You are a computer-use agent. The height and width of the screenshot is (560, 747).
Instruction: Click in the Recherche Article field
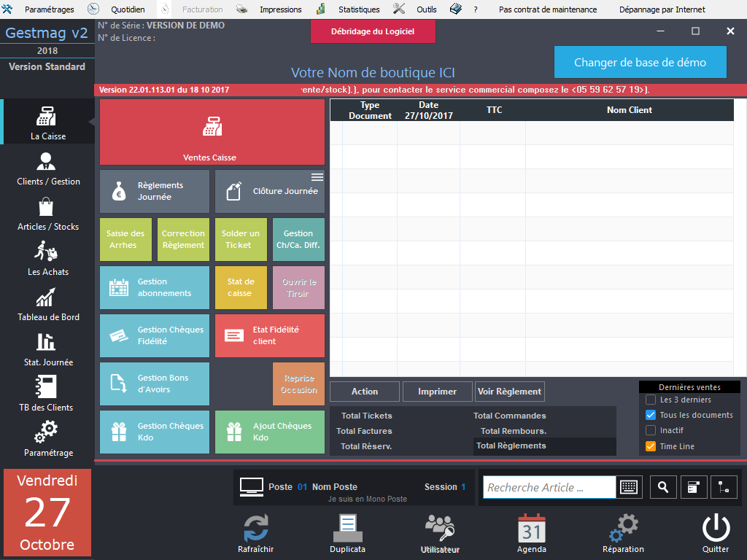[549, 487]
